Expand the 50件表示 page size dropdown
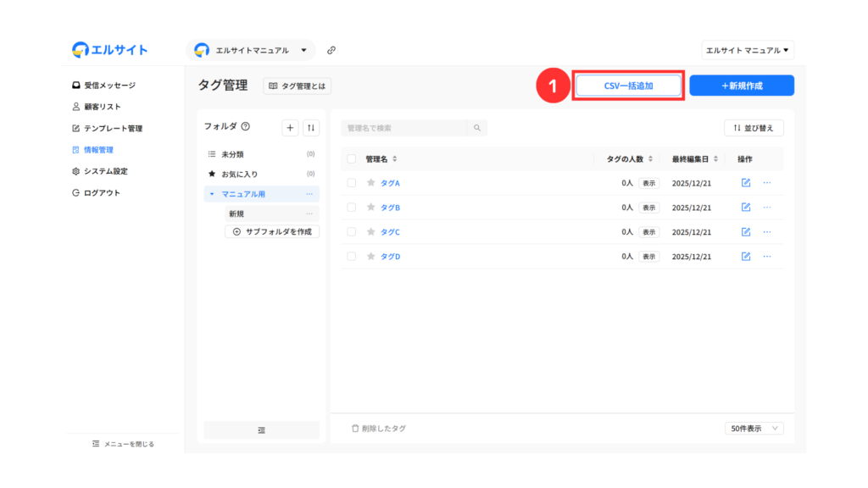This screenshot has height=488, width=868. [x=754, y=429]
